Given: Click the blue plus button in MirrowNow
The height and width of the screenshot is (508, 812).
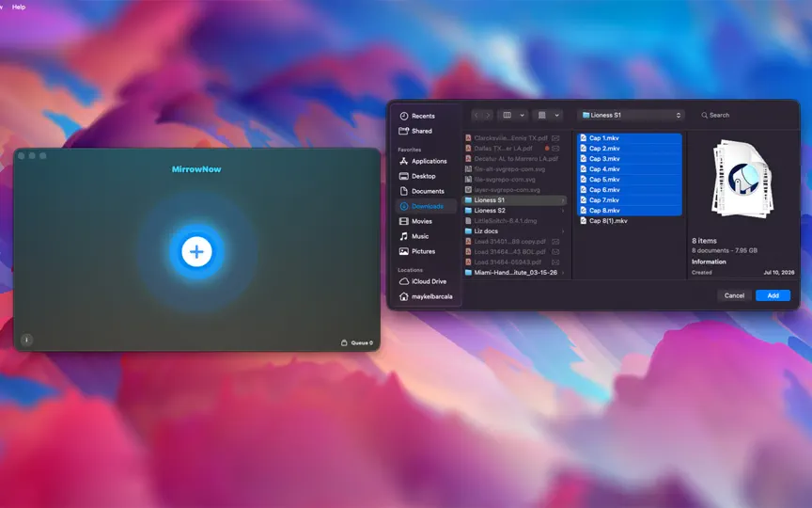Looking at the screenshot, I should 196,252.
